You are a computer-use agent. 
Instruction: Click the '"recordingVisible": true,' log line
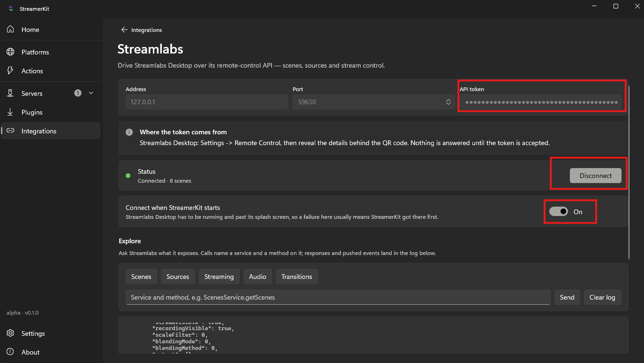click(x=193, y=328)
